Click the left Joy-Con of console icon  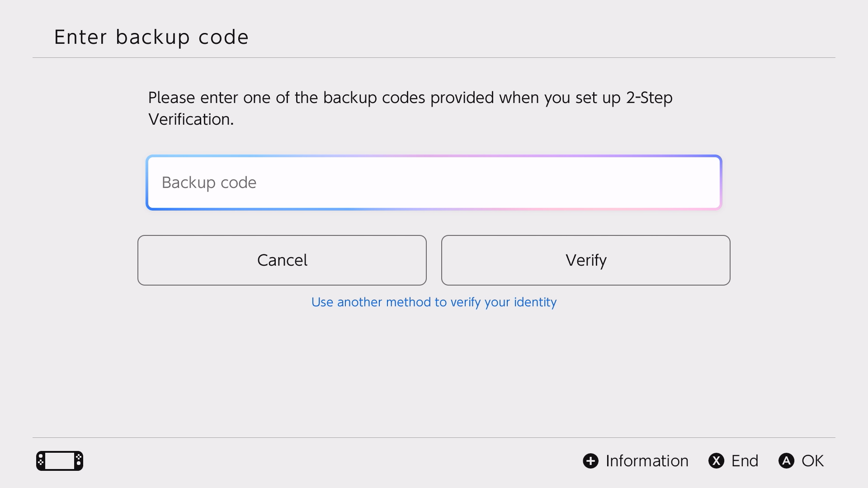(x=41, y=461)
